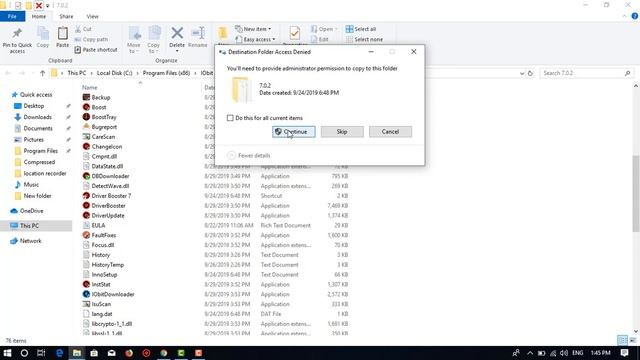Open Task View in taskbar
The width and height of the screenshot is (640, 360).
tap(41, 353)
